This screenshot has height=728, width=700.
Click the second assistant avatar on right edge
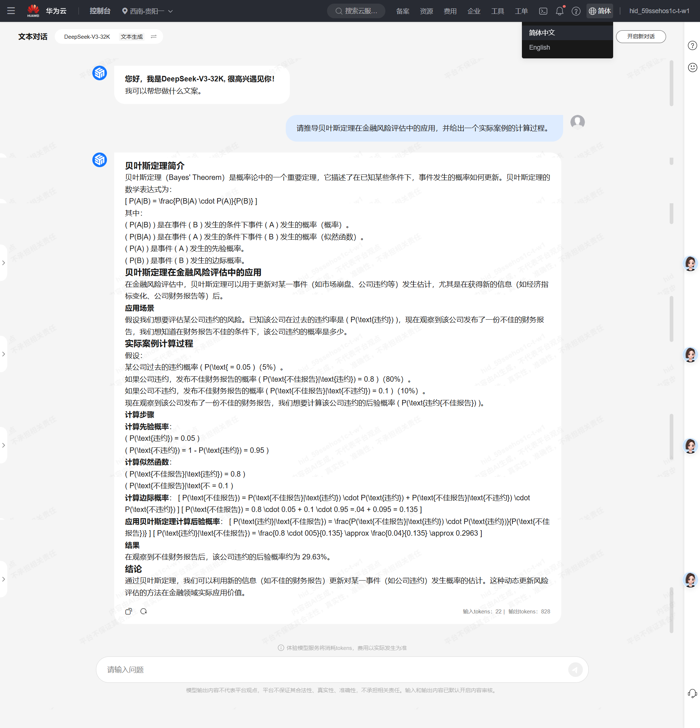point(691,355)
